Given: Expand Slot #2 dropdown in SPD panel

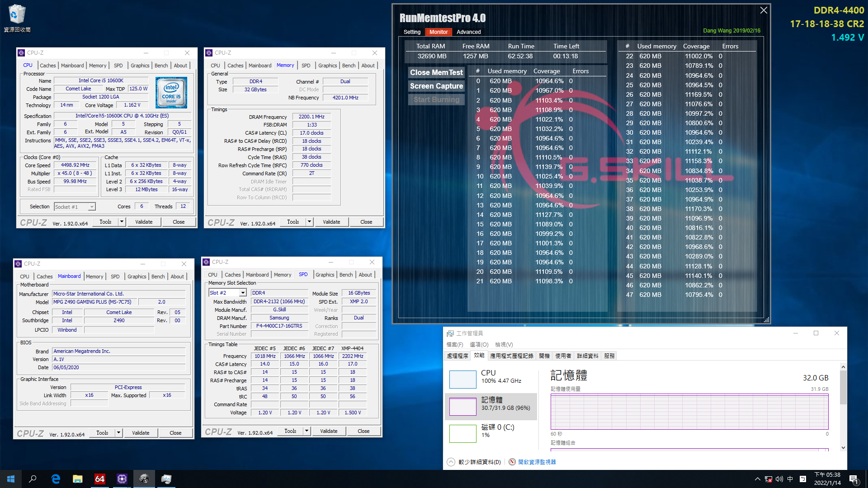Looking at the screenshot, I should click(241, 293).
